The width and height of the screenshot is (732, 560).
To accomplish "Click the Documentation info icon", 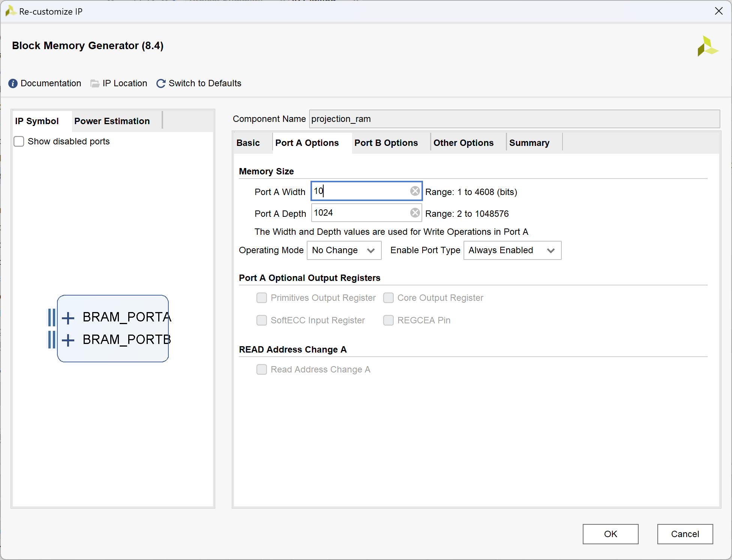I will [13, 83].
